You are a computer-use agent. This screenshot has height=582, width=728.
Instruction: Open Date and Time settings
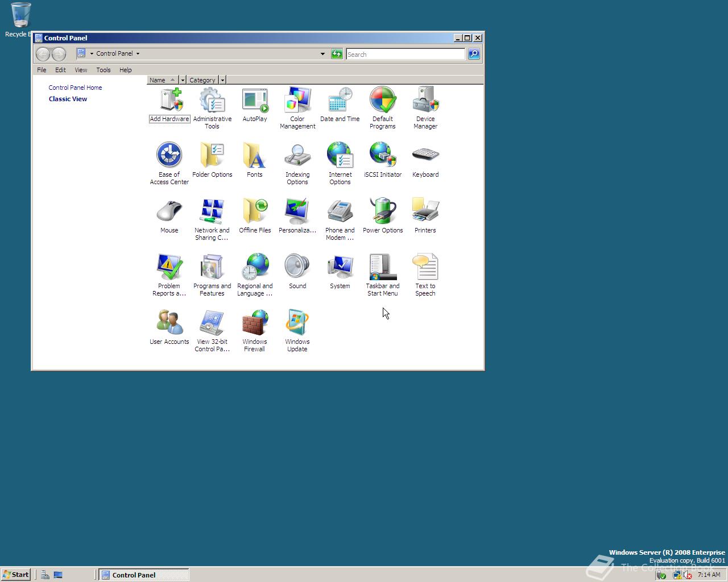pyautogui.click(x=340, y=105)
